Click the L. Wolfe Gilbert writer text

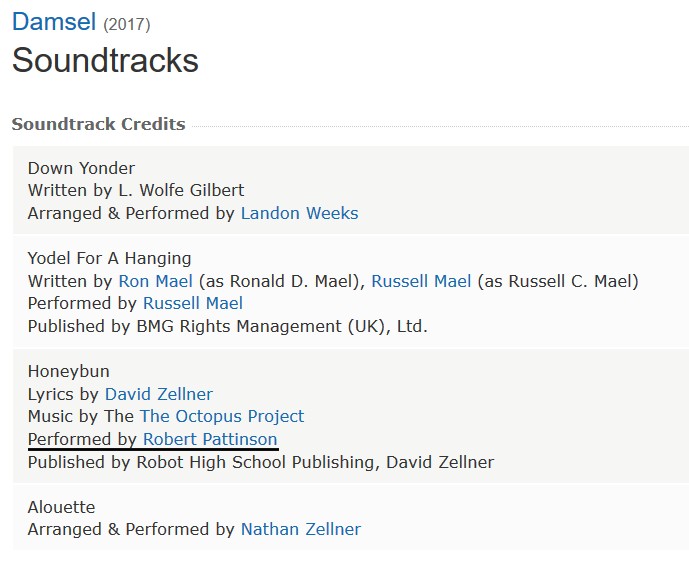click(181, 190)
